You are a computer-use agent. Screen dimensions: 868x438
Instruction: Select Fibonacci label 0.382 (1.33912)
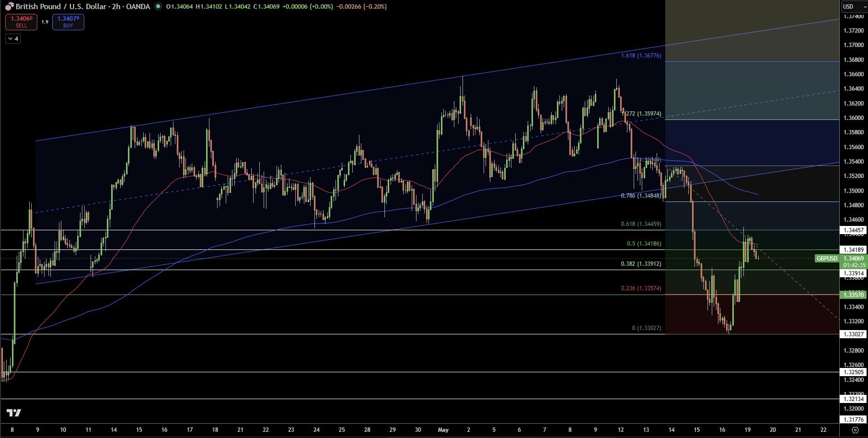pos(641,264)
